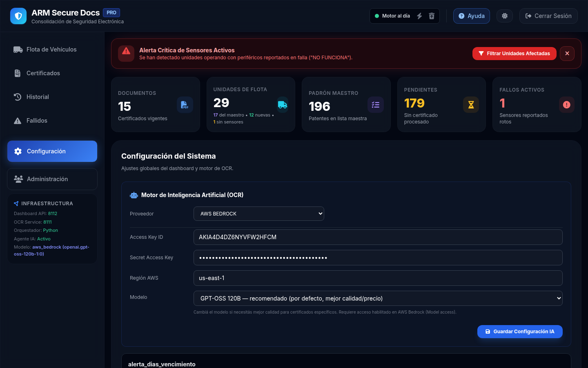Select Configuración sidebar item
This screenshot has width=588, height=368.
tap(52, 151)
